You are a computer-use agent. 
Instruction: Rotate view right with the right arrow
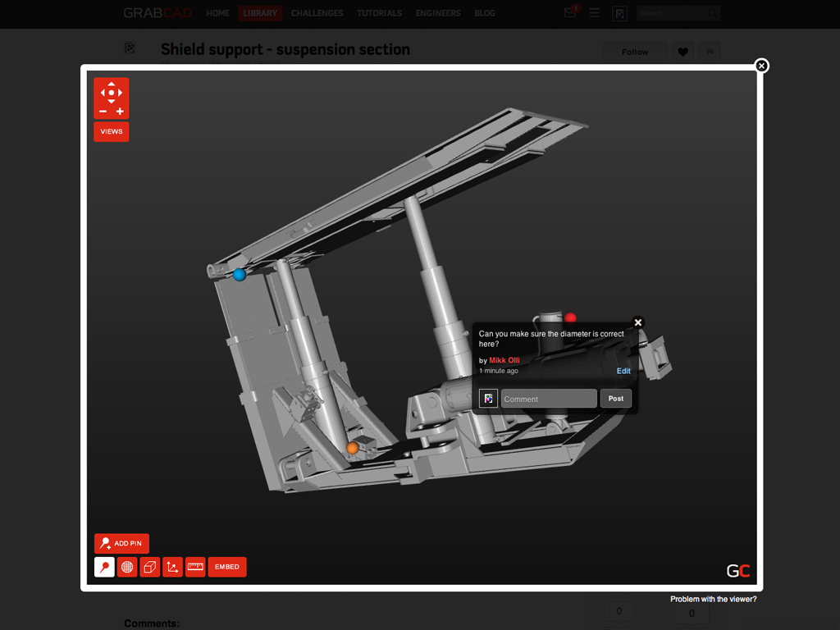(x=121, y=93)
